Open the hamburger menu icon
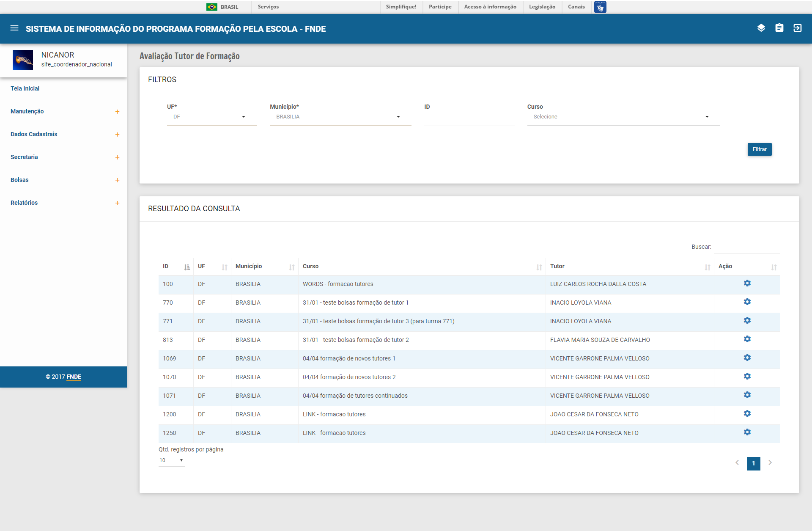812x531 pixels. 14,28
